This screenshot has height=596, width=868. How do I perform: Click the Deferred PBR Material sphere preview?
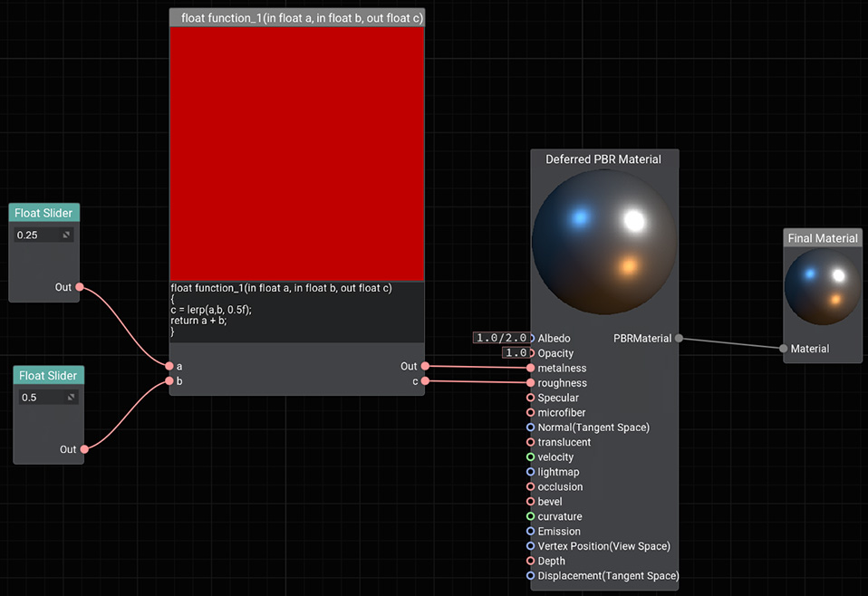click(604, 242)
